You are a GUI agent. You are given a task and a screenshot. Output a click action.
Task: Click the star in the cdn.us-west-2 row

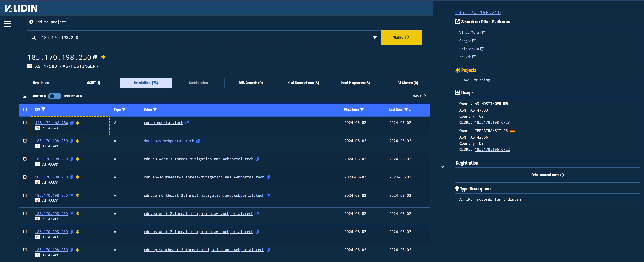pyautogui.click(x=77, y=232)
